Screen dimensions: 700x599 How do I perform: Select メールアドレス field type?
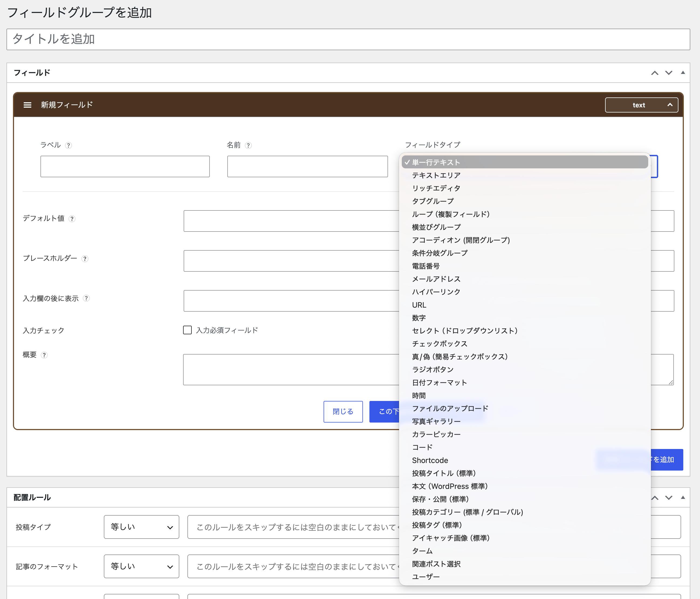[525, 279]
